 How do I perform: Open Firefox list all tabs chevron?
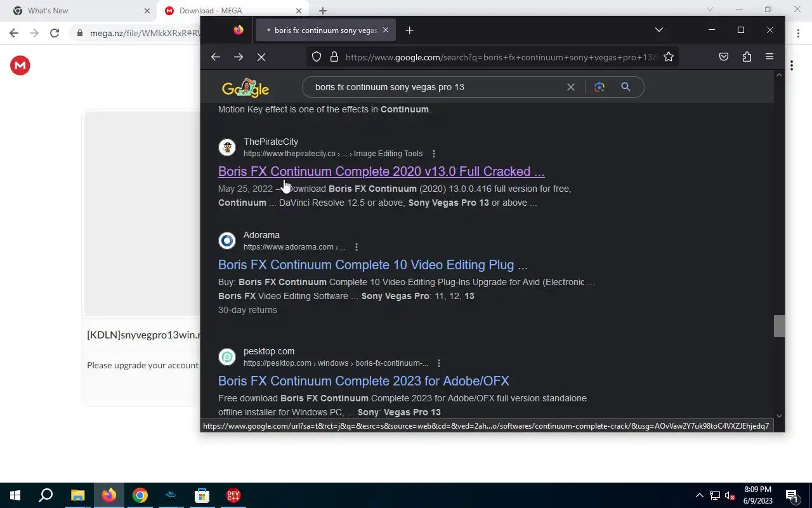(x=659, y=30)
